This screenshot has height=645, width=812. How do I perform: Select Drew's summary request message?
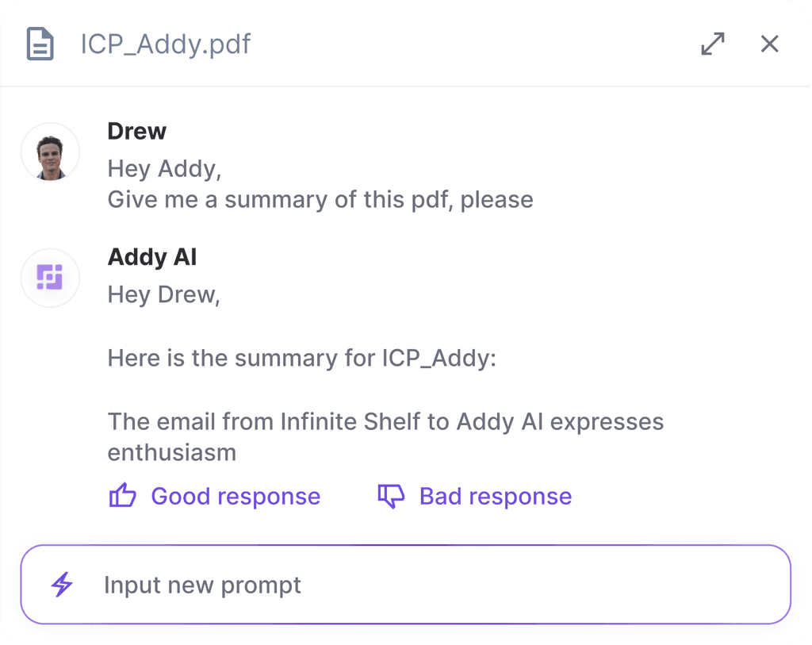coord(320,199)
